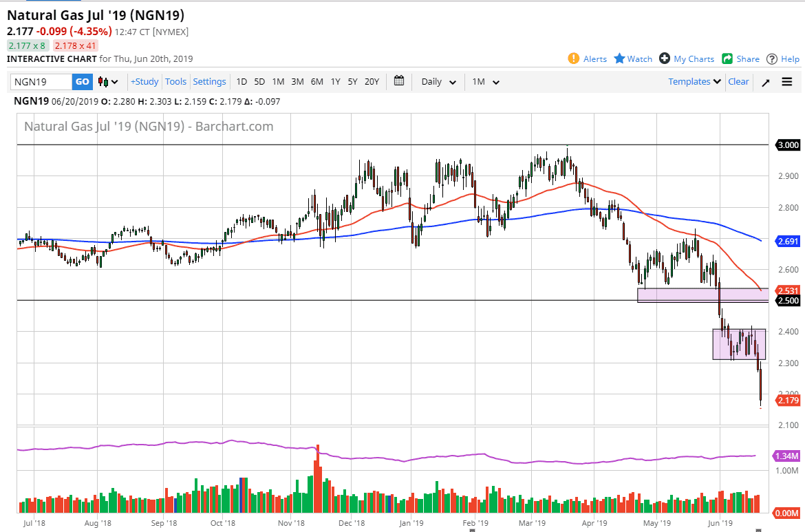
Task: Click the red 2.531 moving average label
Action: click(788, 290)
